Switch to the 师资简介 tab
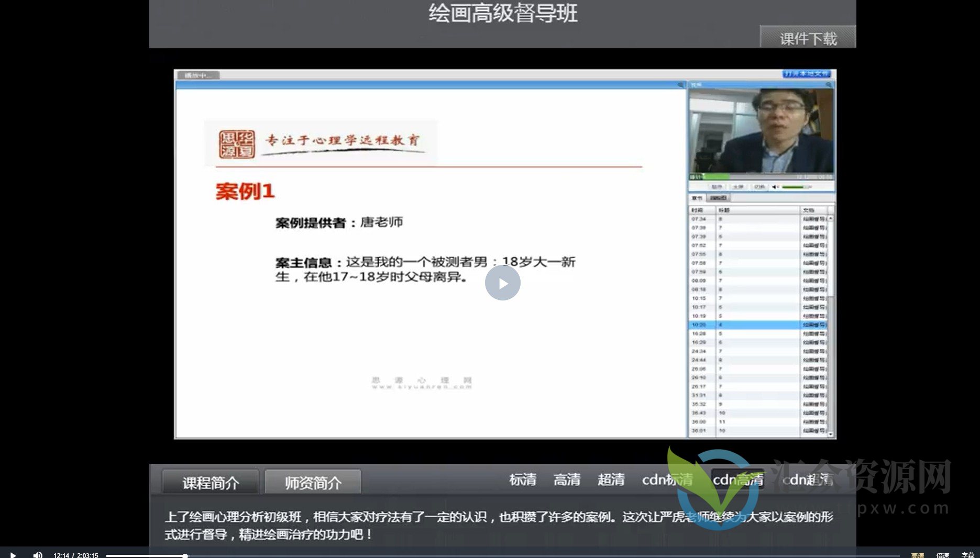The height and width of the screenshot is (558, 980). 312,483
